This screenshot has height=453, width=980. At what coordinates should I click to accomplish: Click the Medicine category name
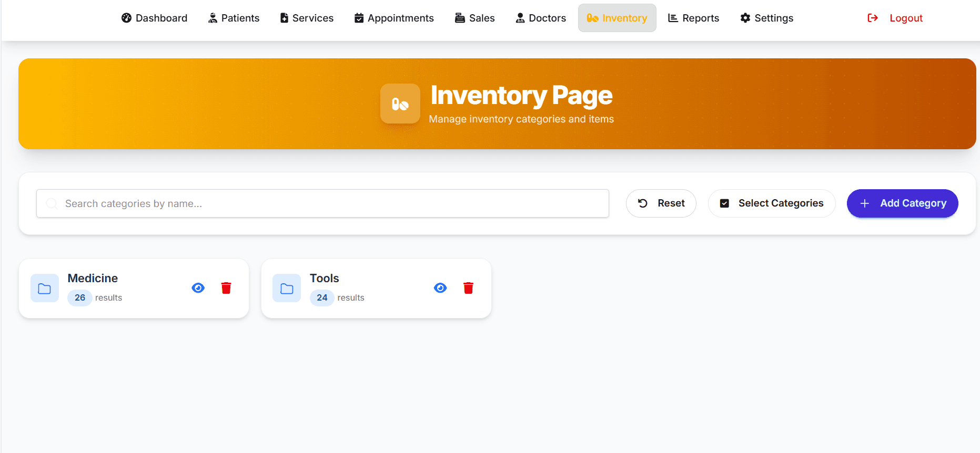pos(93,278)
